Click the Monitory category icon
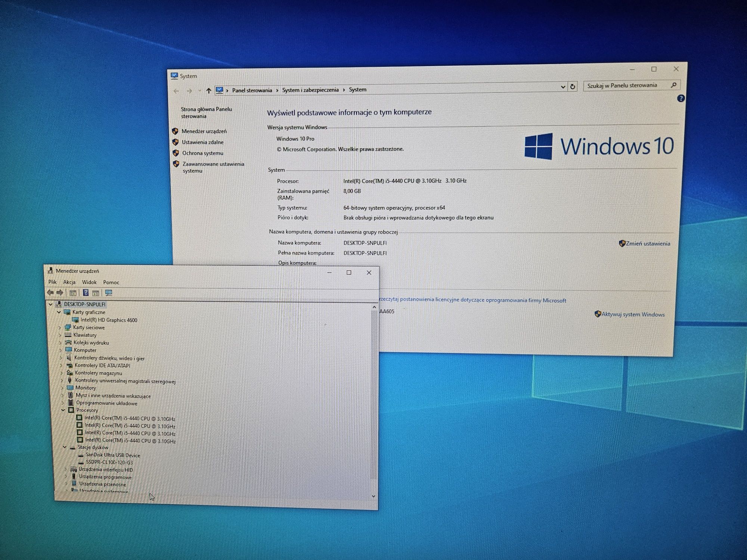747x560 pixels. tap(69, 388)
